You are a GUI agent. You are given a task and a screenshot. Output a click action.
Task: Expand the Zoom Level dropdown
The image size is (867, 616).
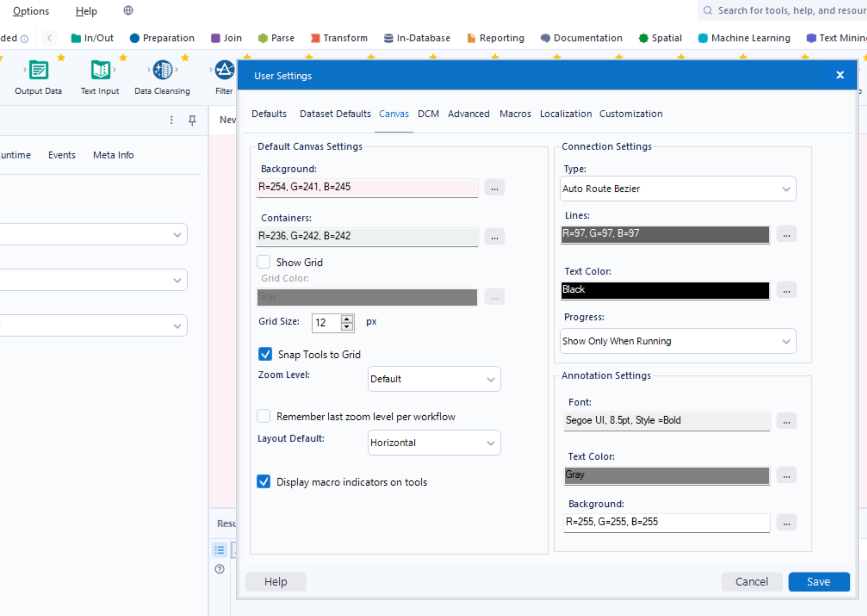pos(434,379)
